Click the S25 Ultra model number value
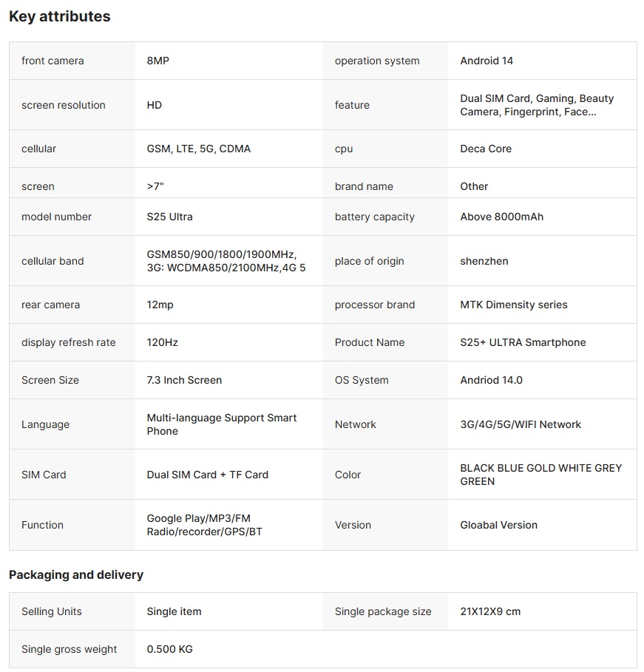644x672 pixels. (x=169, y=217)
